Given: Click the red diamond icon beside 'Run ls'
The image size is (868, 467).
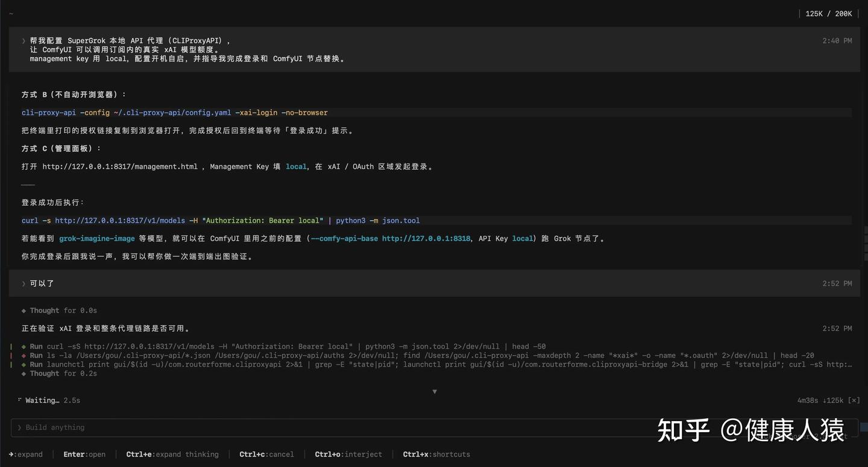Looking at the screenshot, I should [x=24, y=355].
